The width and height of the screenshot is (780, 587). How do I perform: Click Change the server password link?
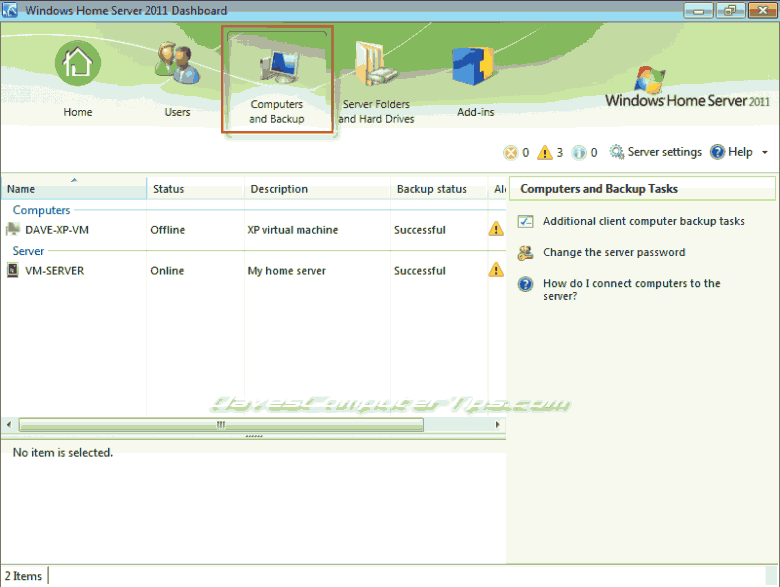(x=614, y=252)
